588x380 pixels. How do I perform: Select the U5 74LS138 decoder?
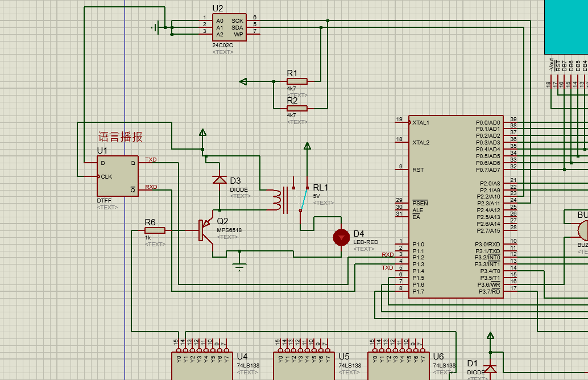tap(304, 366)
